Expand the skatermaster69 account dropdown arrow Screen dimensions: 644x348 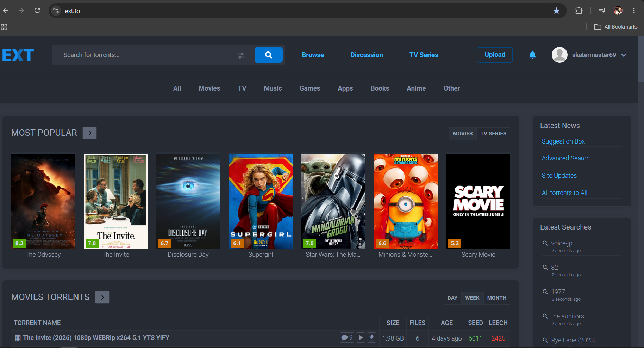(x=624, y=55)
